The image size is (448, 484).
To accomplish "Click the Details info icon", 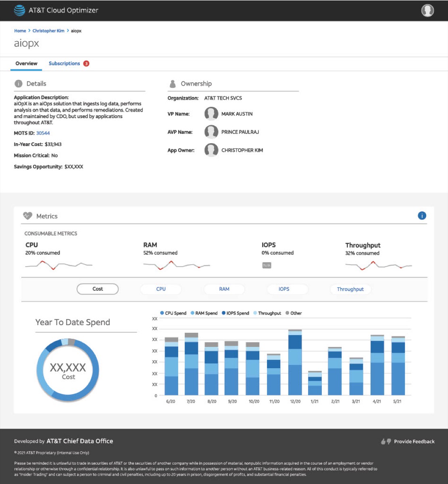I will (18, 83).
